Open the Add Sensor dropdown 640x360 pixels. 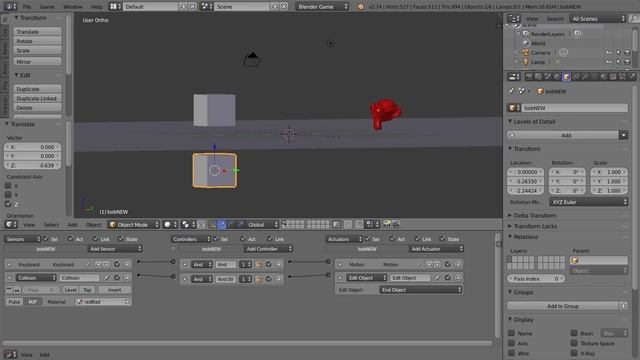(115, 249)
